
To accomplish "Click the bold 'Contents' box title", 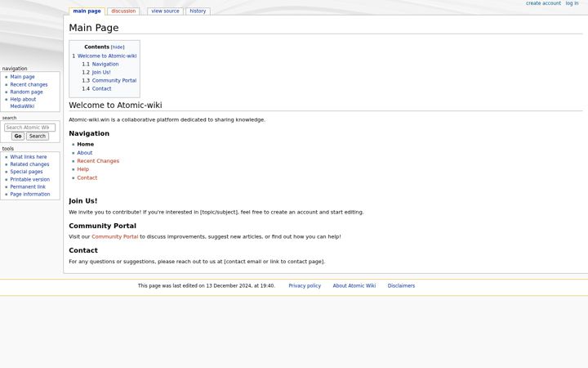I will coord(96,47).
